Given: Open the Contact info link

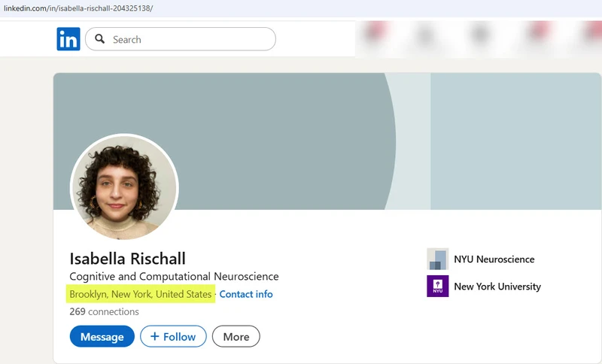Looking at the screenshot, I should pos(246,294).
